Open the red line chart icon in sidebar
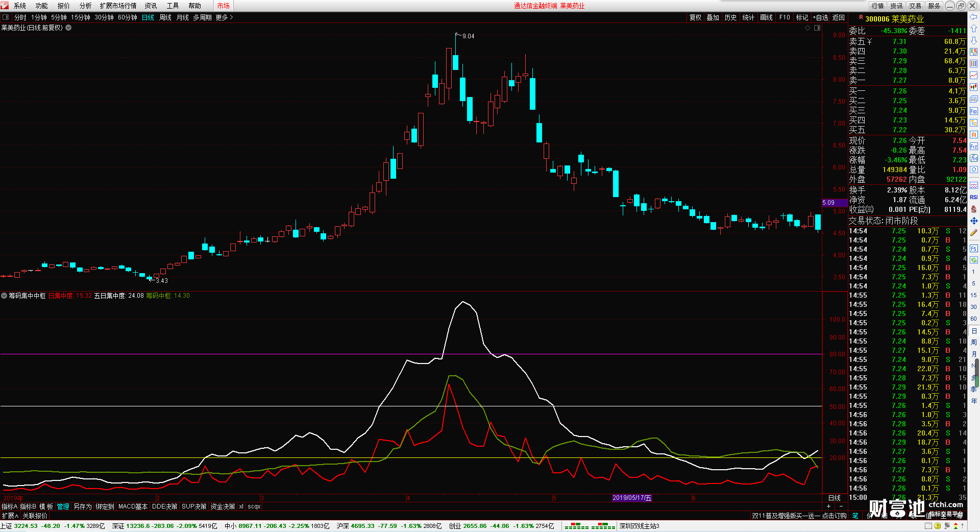The width and height of the screenshot is (980, 532). [x=974, y=76]
